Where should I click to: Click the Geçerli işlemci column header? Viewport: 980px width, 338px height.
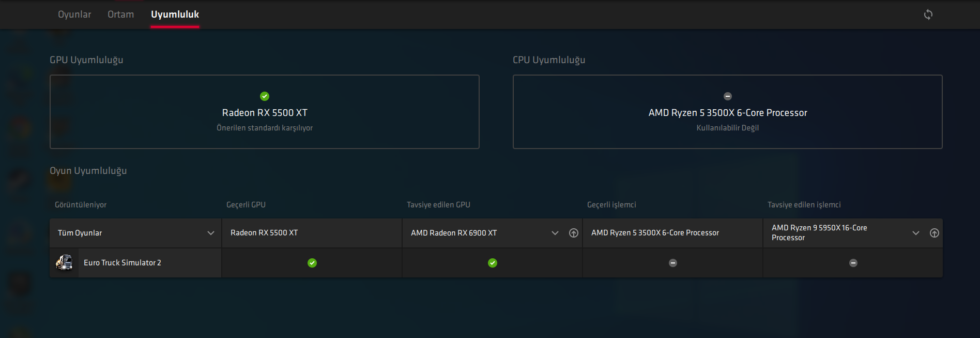tap(611, 205)
